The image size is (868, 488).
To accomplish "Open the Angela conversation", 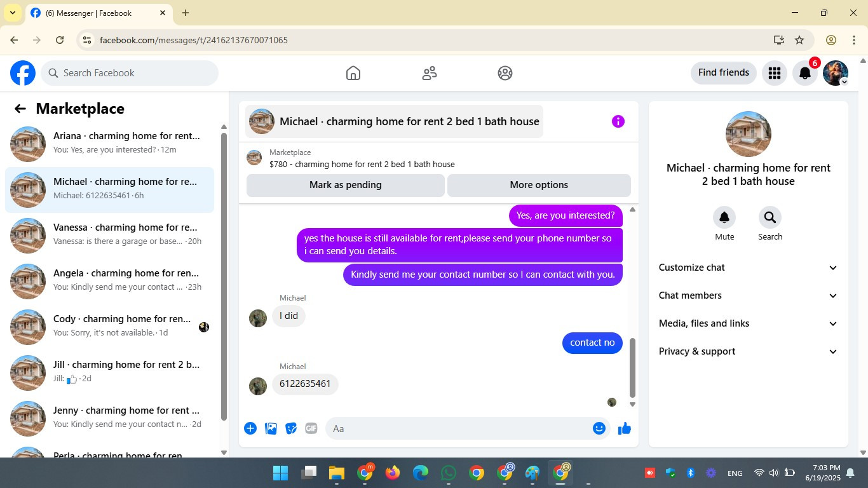I will 109,281.
